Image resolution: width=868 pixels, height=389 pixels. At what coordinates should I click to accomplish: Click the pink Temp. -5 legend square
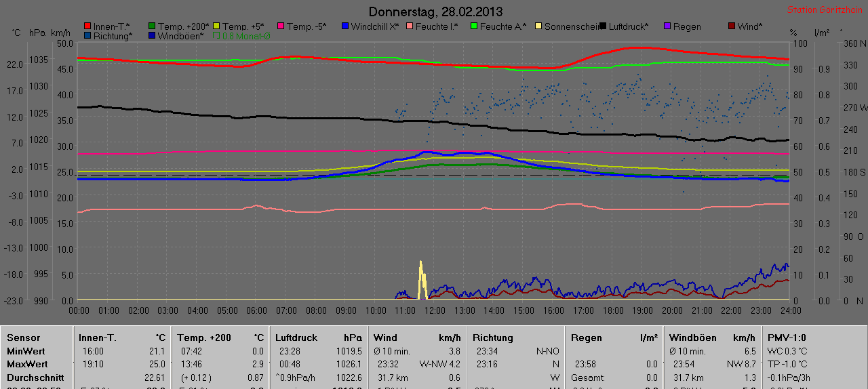280,26
